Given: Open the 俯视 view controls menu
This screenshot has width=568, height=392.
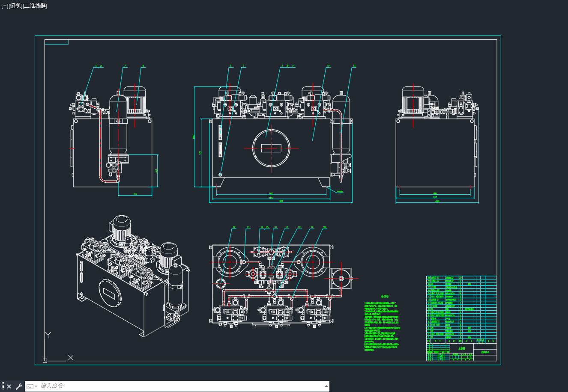Looking at the screenshot, I should coord(15,6).
